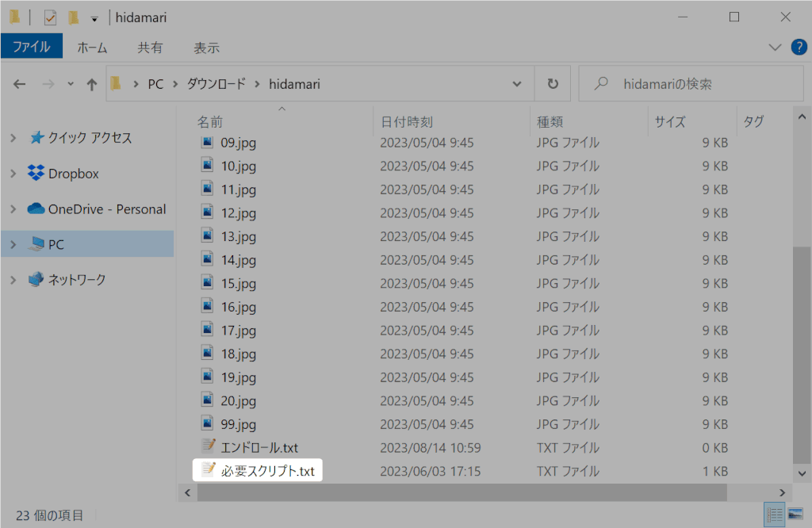The image size is (812, 528).
Task: Switch to thumbnail view via status bar icon
Action: tap(795, 514)
